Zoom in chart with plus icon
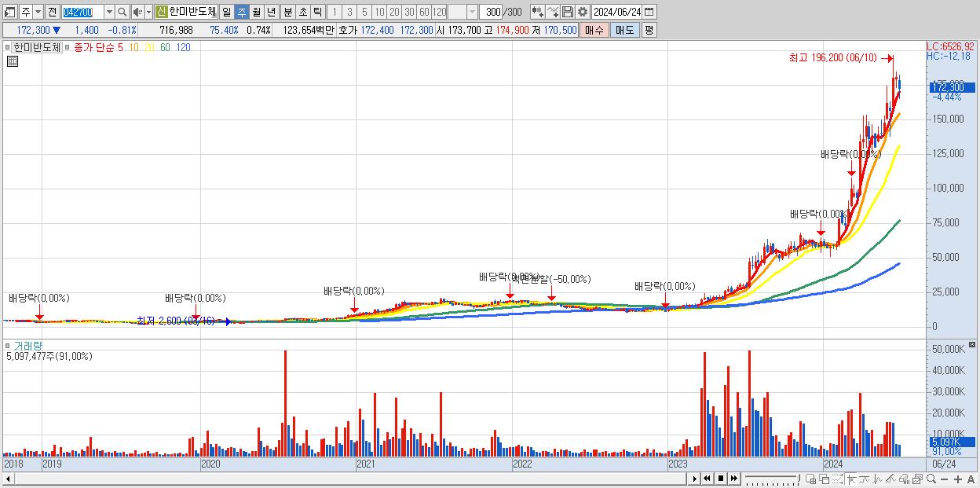 pos(958,479)
